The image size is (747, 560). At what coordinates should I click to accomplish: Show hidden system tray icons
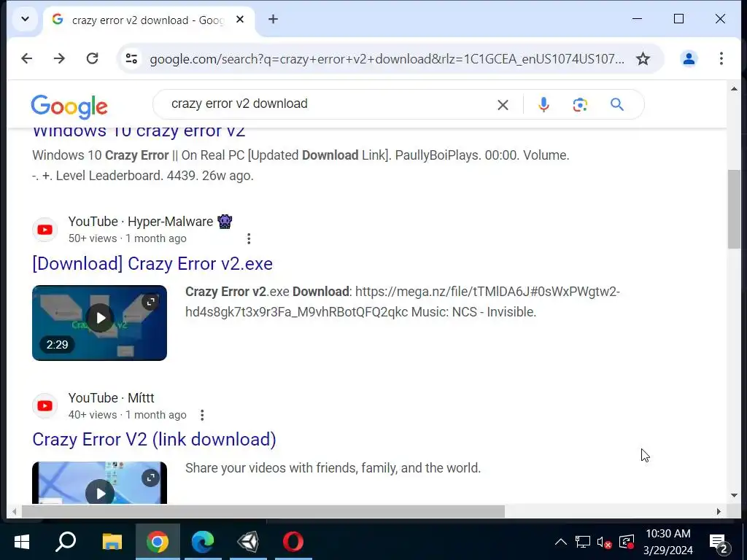point(561,542)
